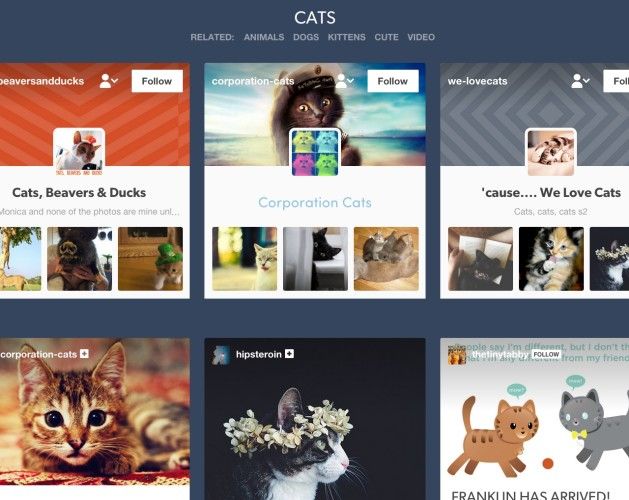Open the Cats, Beavers & Ducks avatar
This screenshot has height=500, width=629.
click(79, 152)
